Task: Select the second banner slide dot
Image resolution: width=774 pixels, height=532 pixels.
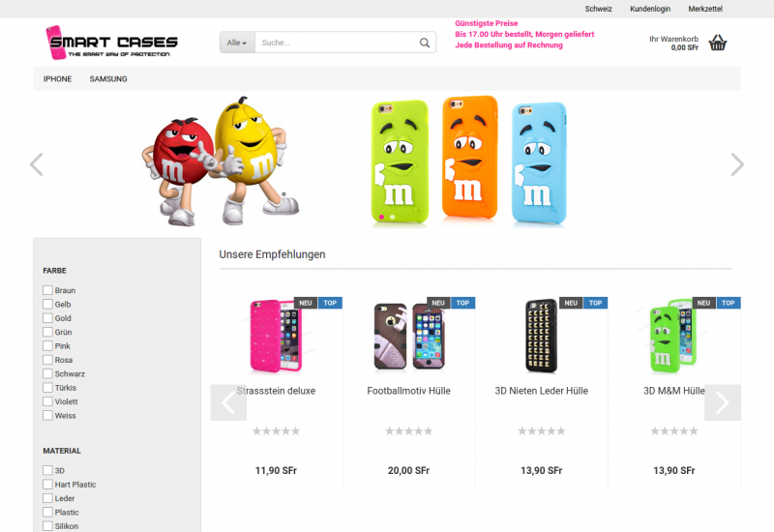Action: 393,217
